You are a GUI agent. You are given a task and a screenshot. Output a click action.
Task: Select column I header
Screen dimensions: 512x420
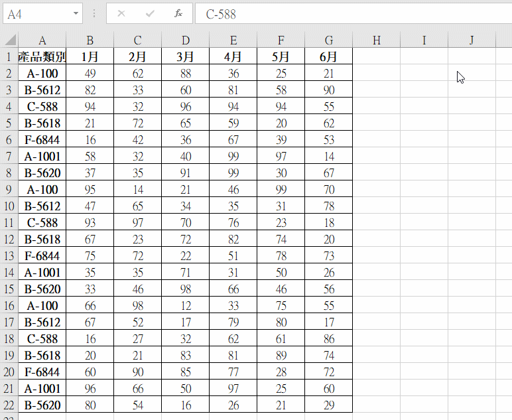coord(424,40)
